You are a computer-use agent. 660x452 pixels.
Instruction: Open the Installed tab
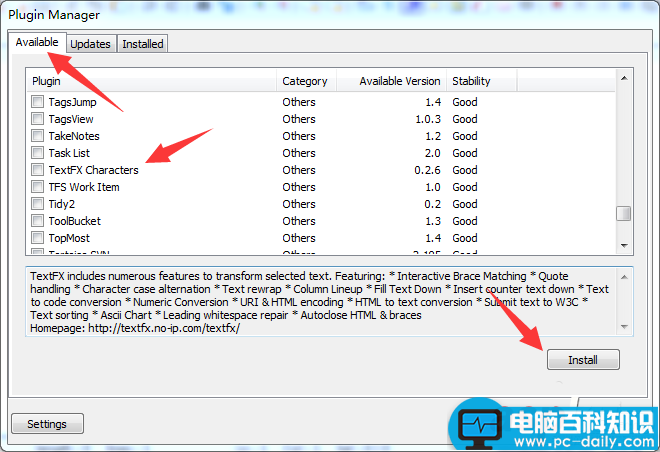(x=142, y=44)
